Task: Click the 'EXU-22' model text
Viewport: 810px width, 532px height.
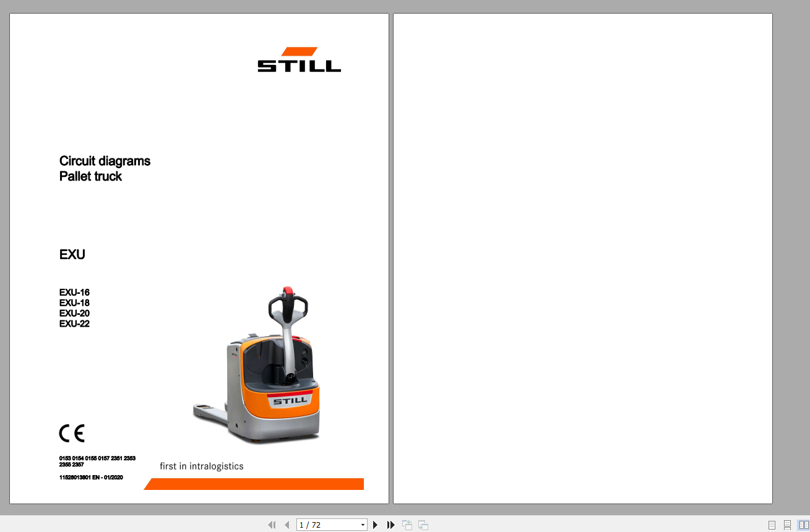Action: 74,324
